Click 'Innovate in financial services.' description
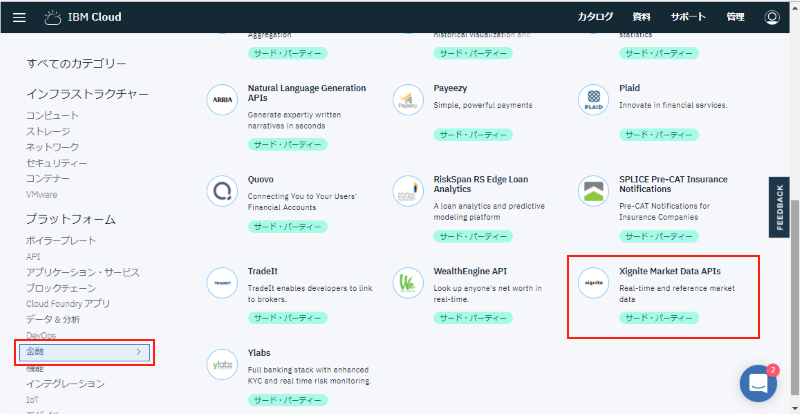The width and height of the screenshot is (800, 414). click(673, 105)
